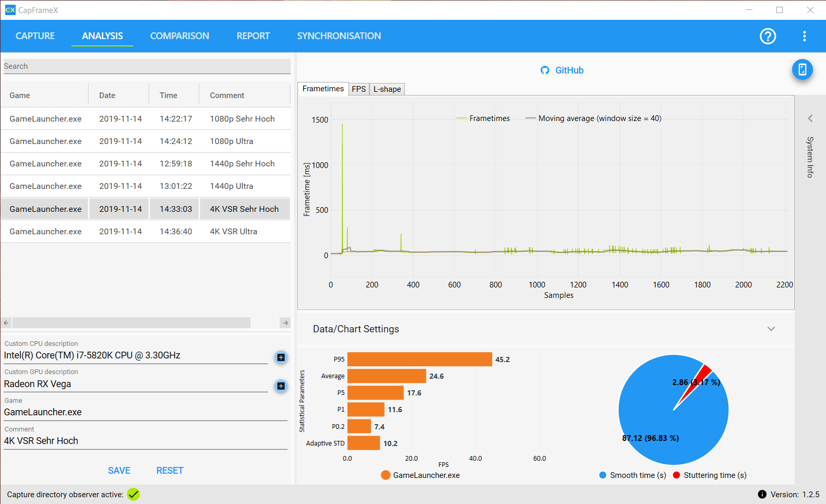Expand the System Info side panel chevron
Viewport: 826px width, 504px height.
point(810,118)
